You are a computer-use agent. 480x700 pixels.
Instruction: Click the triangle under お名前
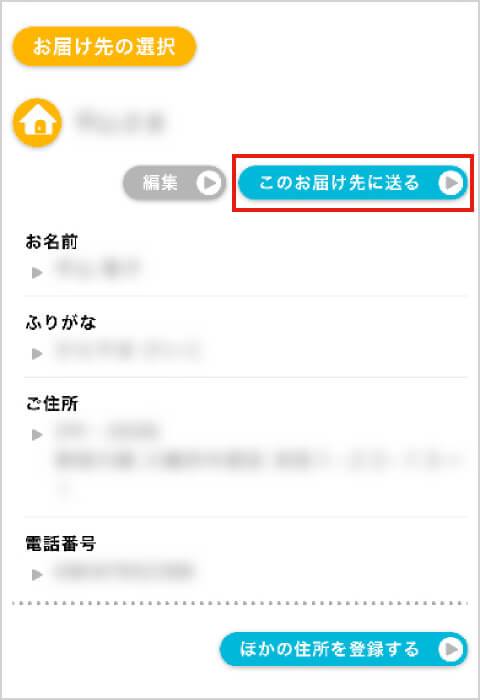[x=38, y=272]
